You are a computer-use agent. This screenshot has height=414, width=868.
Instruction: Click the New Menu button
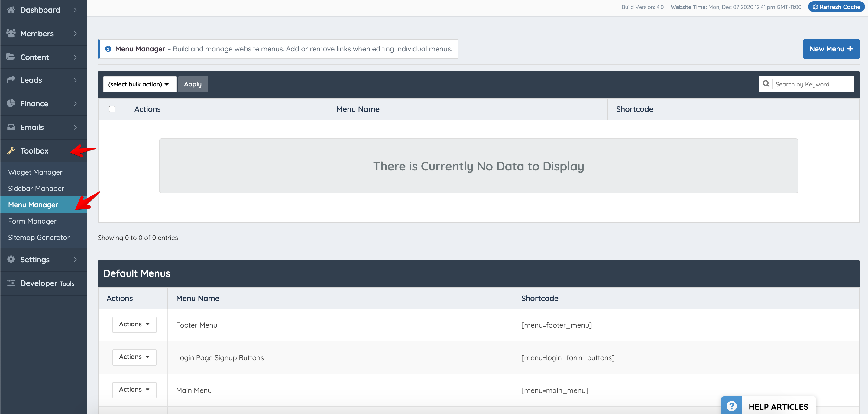831,49
